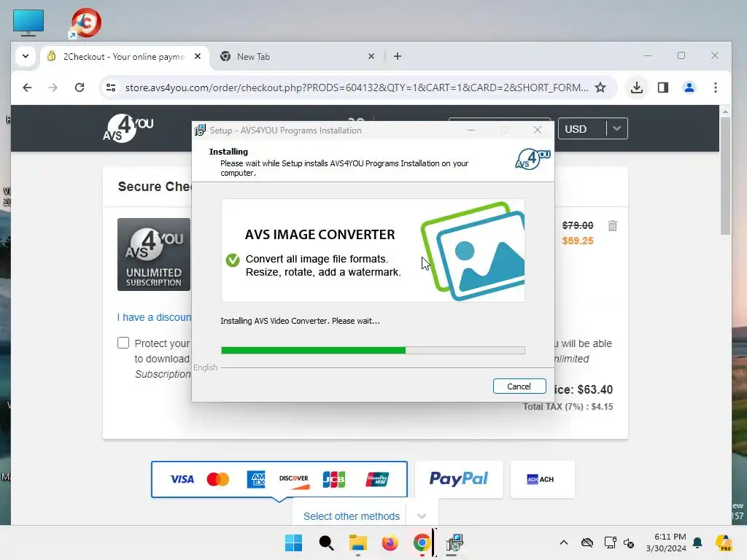Click the Total TAX (7%) line
This screenshot has width=747, height=560.
568,407
